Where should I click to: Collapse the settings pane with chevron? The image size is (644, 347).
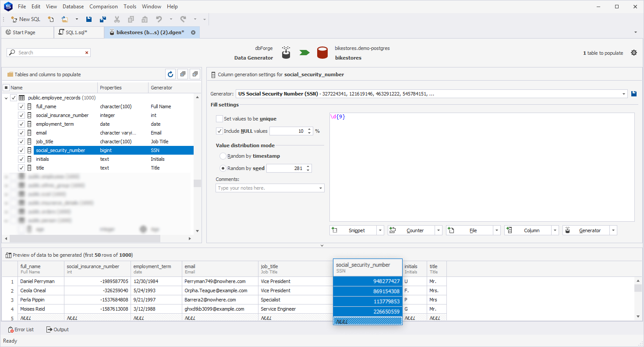point(322,246)
